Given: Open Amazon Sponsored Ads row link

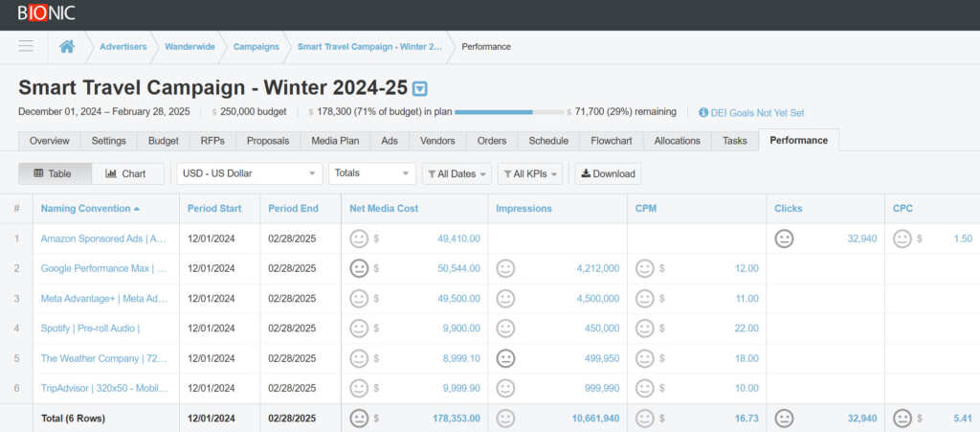Looking at the screenshot, I should pyautogui.click(x=103, y=239).
